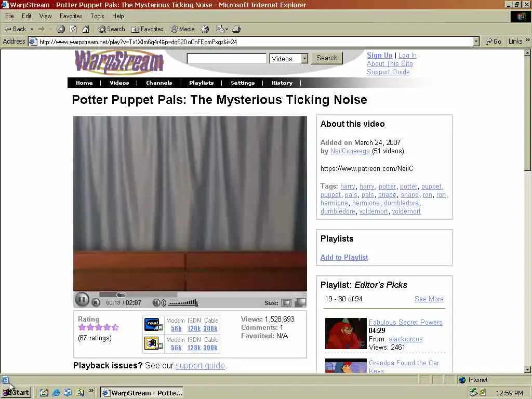Screen dimensions: 532x399
Task: Open the About This Site link
Action: [x=390, y=63]
